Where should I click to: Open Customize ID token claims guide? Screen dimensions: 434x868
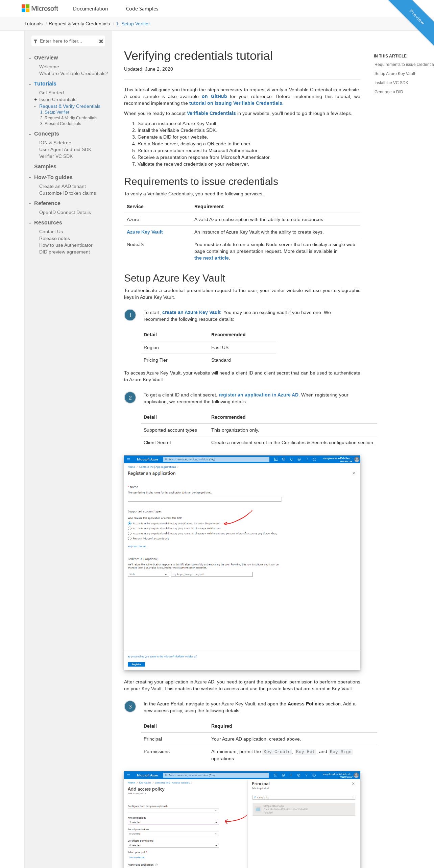coord(68,193)
